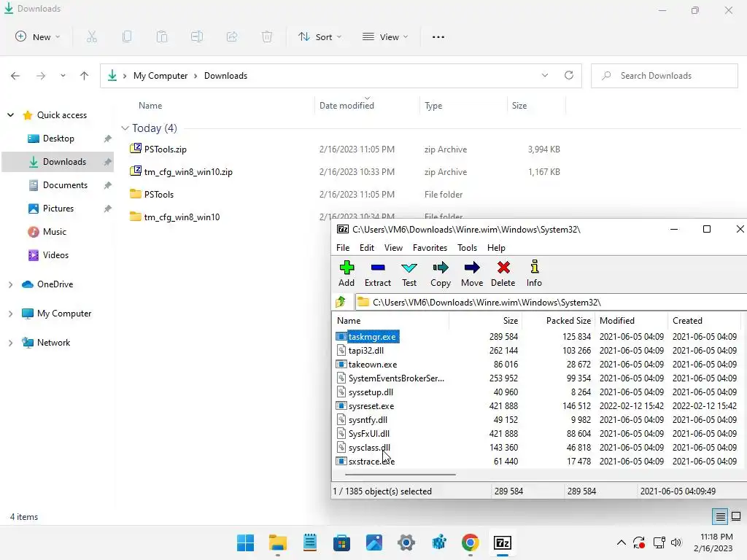
Task: Open Google Chrome from the taskbar
Action: (x=471, y=542)
